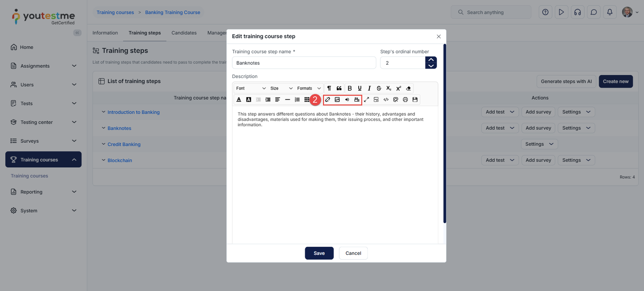Print the editor content
Image resolution: width=644 pixels, height=291 pixels.
405,100
